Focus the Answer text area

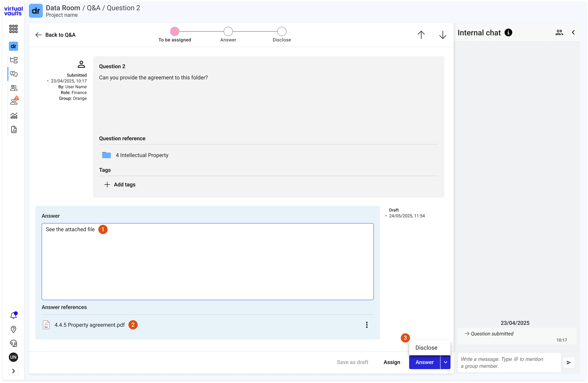pyautogui.click(x=208, y=262)
